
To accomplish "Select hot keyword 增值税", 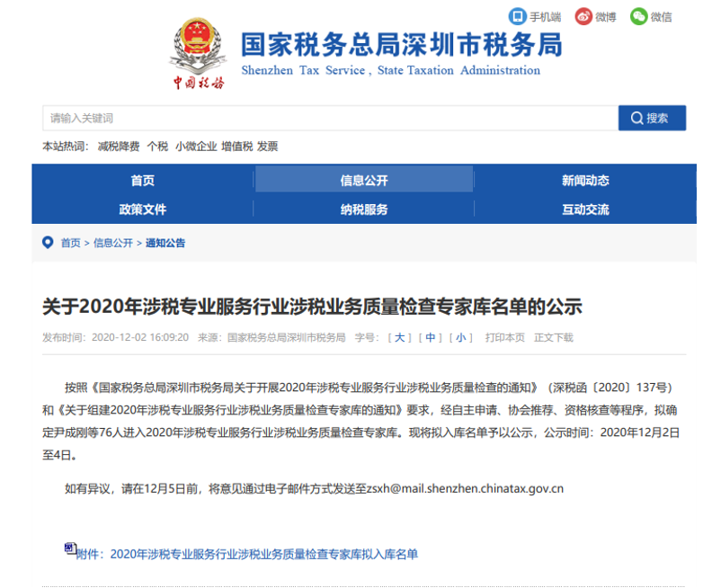I will (236, 147).
